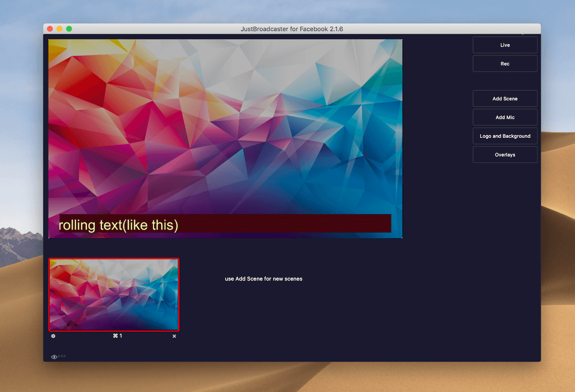
Task: Select the scene 1 thumbnail
Action: 114,294
